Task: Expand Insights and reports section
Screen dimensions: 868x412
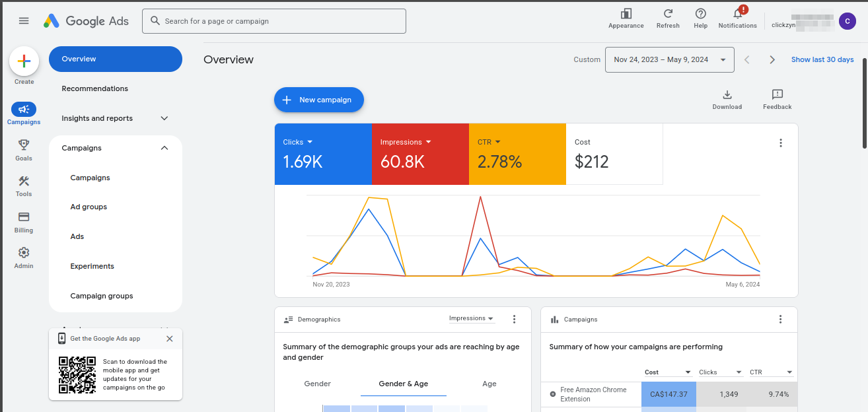Action: pyautogui.click(x=164, y=118)
